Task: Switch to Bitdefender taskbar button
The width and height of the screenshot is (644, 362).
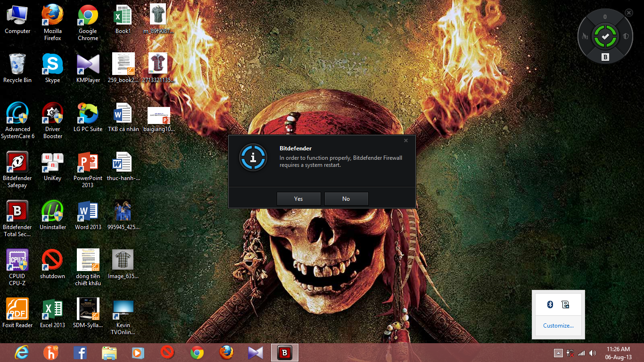Action: coord(285,353)
